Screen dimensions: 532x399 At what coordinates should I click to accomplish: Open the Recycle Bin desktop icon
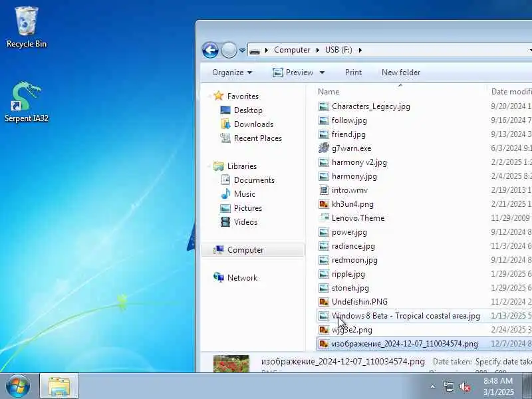click(26, 27)
